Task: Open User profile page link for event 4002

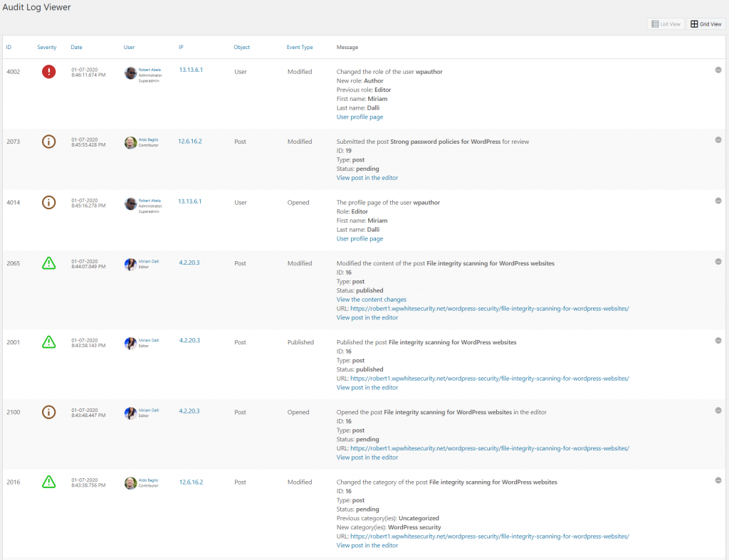Action: [x=360, y=117]
